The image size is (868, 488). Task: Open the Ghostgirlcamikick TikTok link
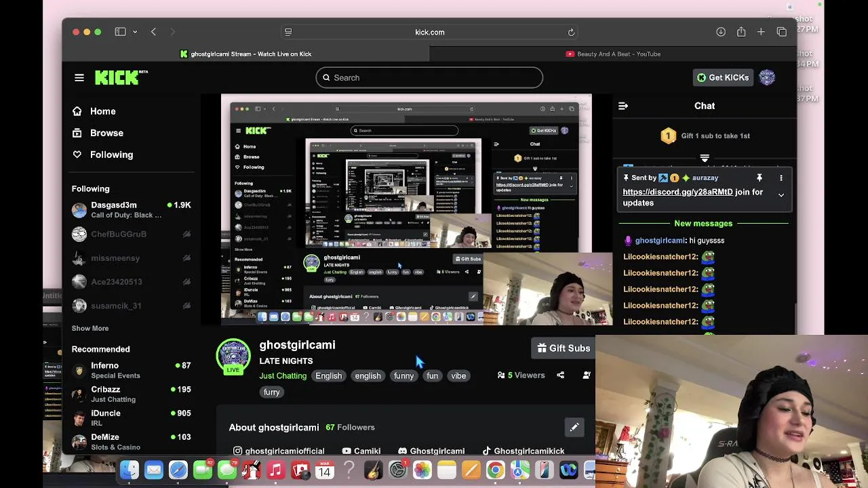click(523, 451)
